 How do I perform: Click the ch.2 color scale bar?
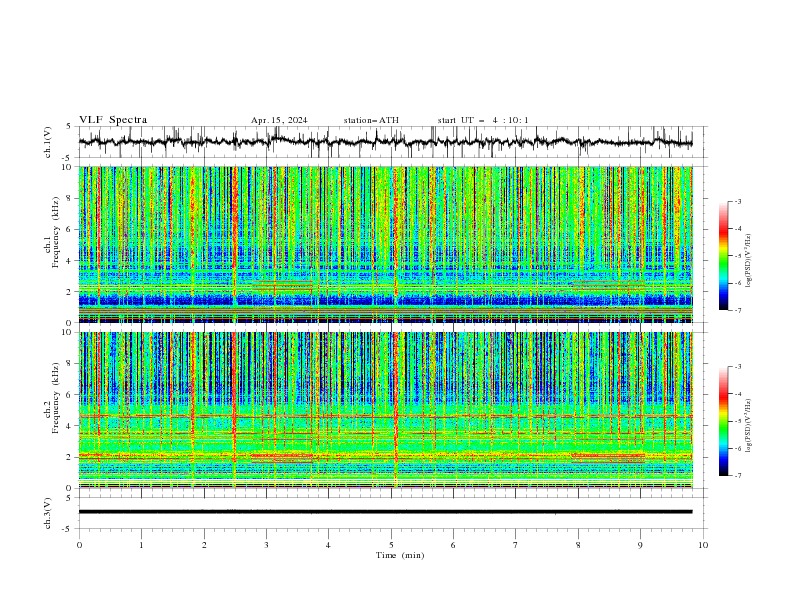click(x=723, y=421)
